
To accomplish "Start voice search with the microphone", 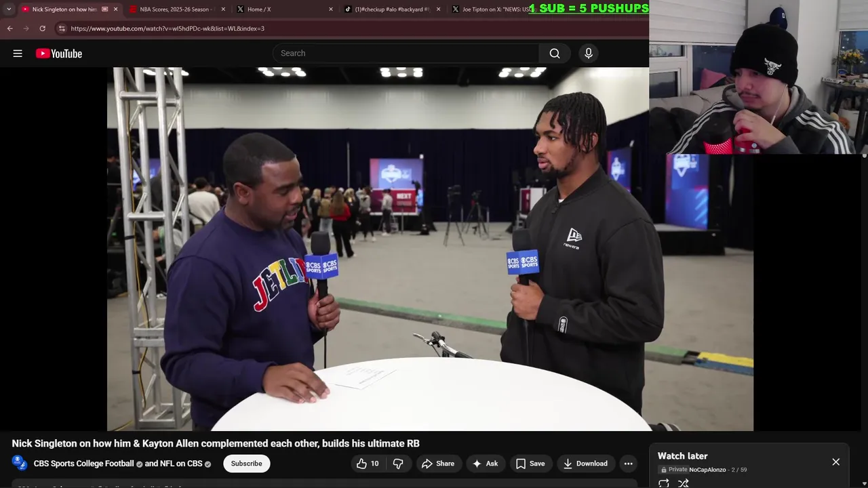I will pyautogui.click(x=589, y=54).
